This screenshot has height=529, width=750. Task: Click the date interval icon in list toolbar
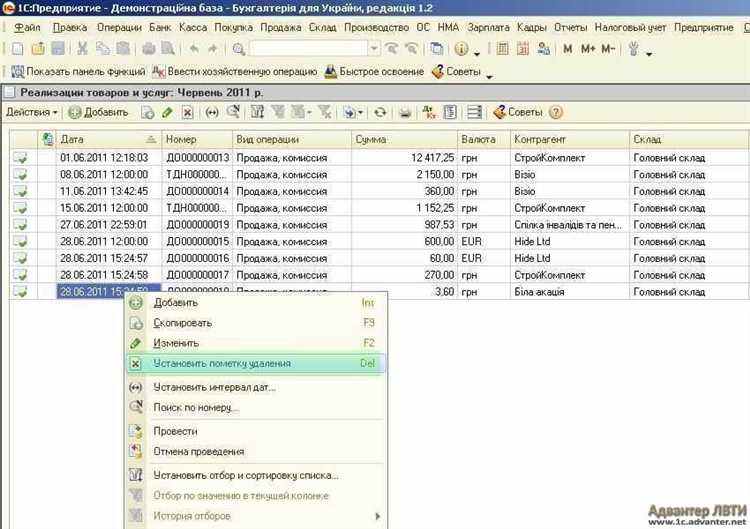tap(211, 113)
